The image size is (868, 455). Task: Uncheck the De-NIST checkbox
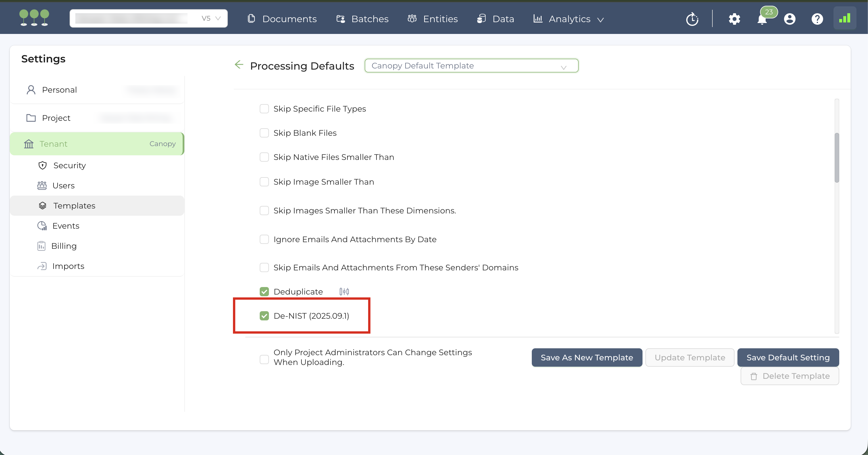click(x=264, y=316)
